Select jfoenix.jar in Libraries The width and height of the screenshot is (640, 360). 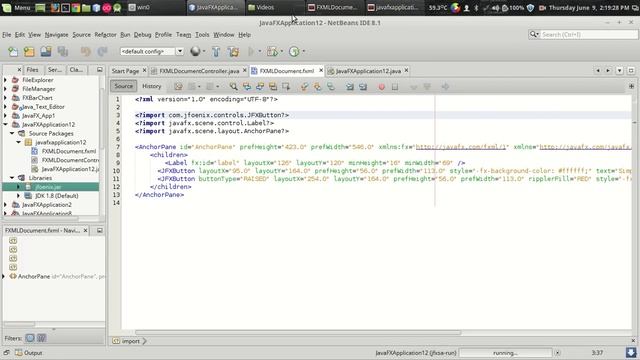(48, 187)
